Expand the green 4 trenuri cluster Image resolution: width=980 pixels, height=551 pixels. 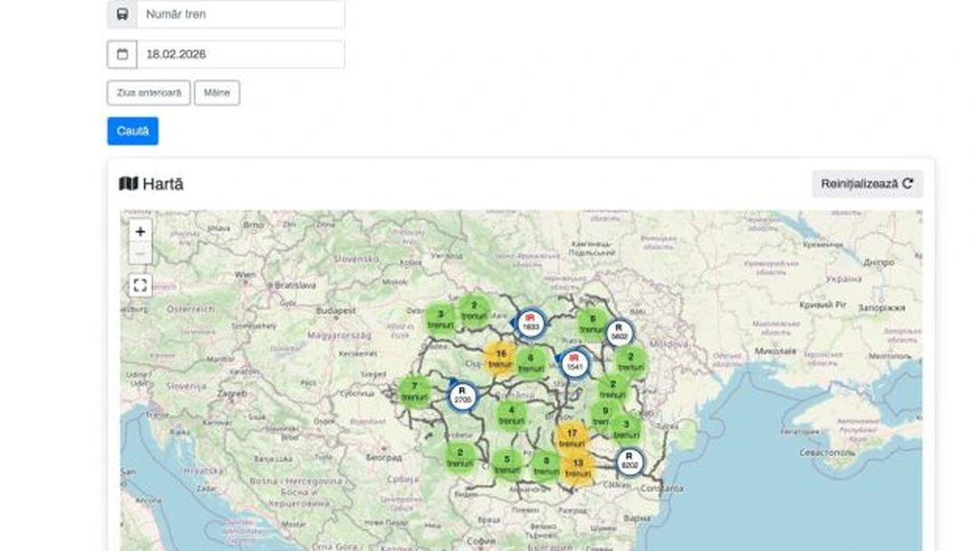point(511,416)
